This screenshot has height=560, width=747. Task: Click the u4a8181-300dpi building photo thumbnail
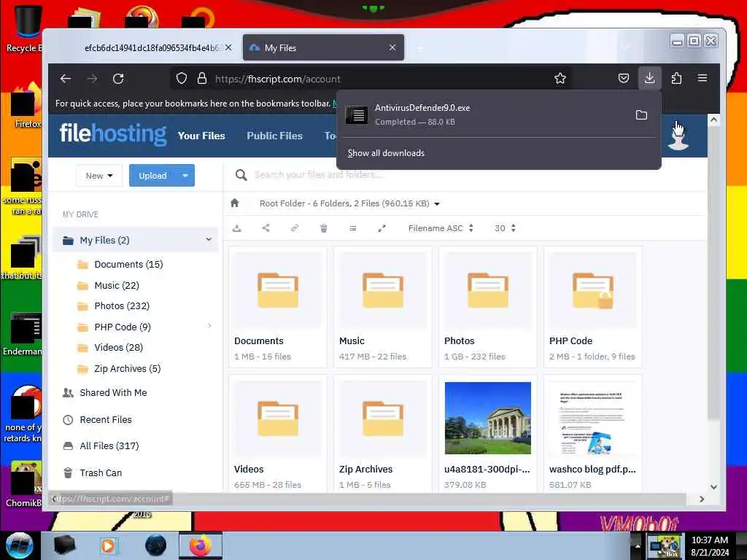488,418
